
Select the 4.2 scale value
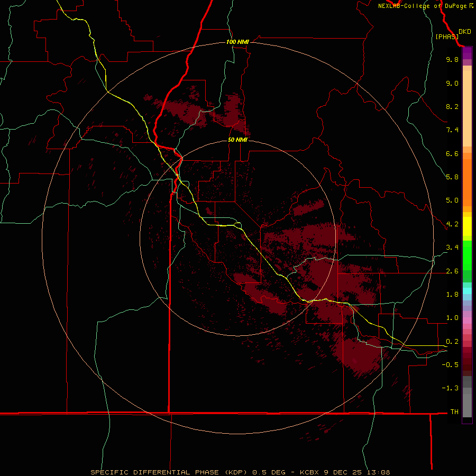(452, 224)
